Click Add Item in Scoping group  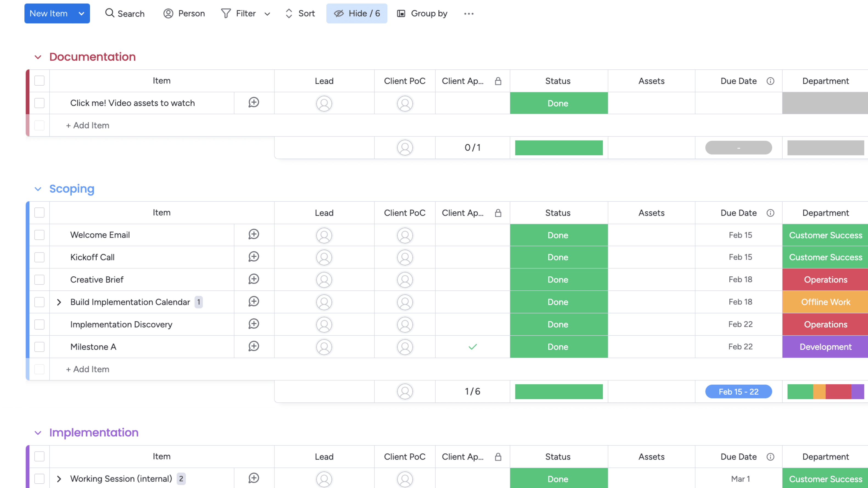click(x=88, y=369)
